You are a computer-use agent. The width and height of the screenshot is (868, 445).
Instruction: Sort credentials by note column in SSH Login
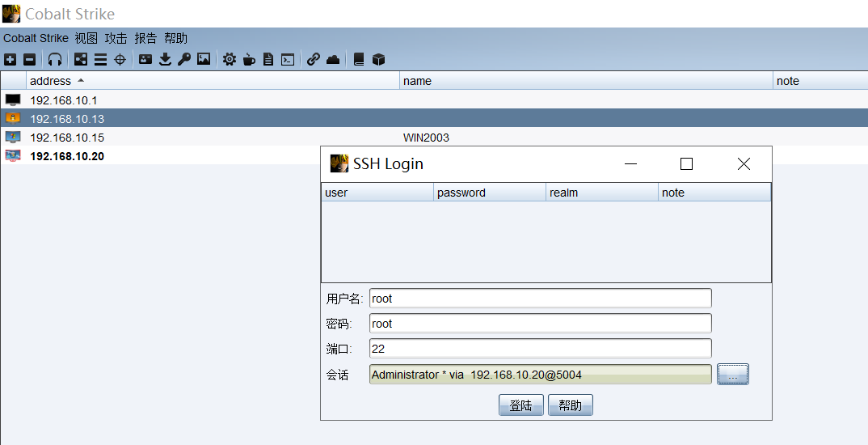[714, 193]
